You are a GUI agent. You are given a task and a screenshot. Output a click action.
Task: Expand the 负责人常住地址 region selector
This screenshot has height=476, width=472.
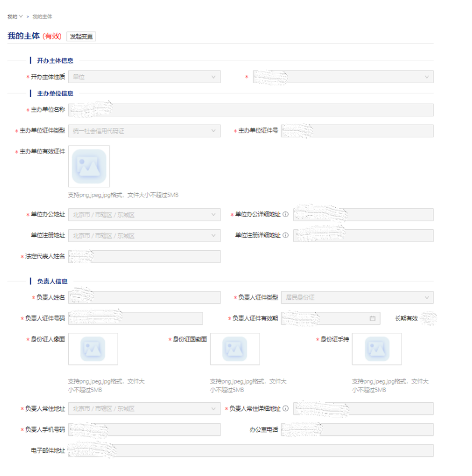tap(144, 408)
